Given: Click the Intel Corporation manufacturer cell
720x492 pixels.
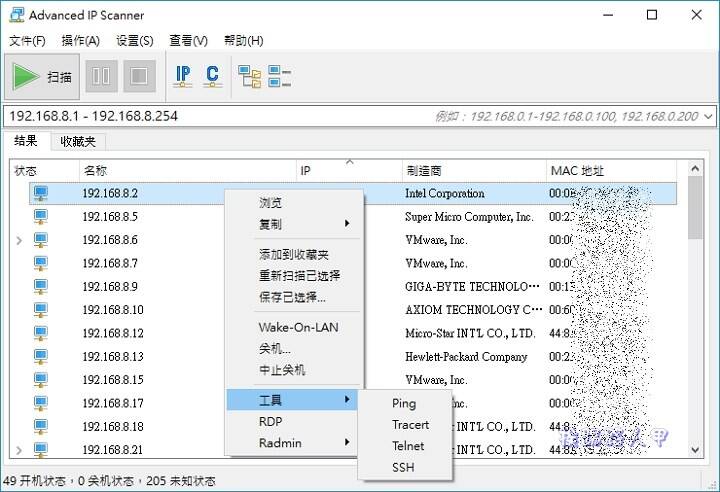Looking at the screenshot, I should 444,194.
